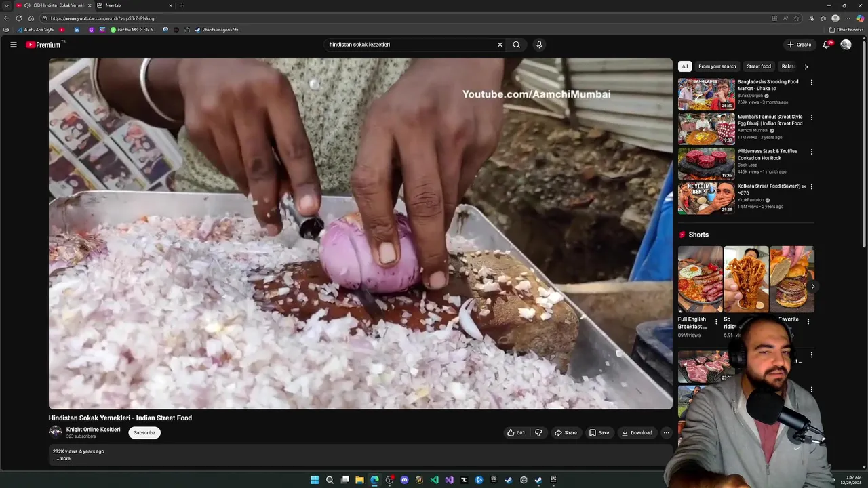The height and width of the screenshot is (488, 868).
Task: Open Wilderness Steak & Truffles video thumbnail
Action: [x=706, y=163]
